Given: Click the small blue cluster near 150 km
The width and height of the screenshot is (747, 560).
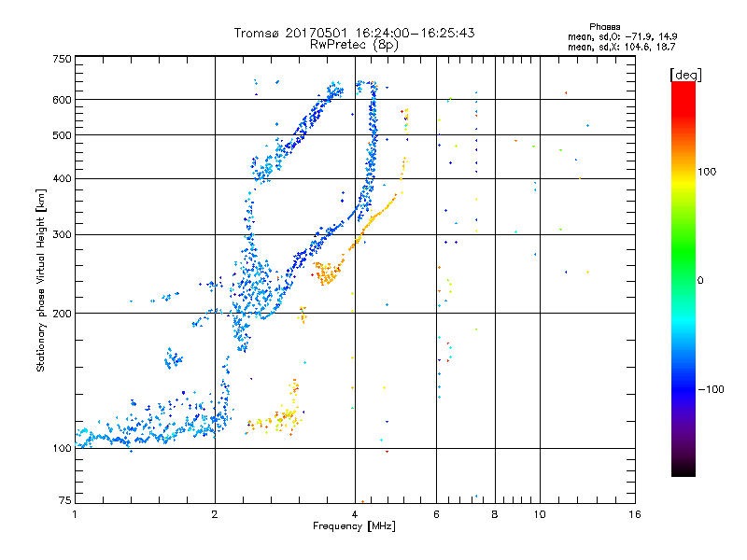Looking at the screenshot, I should tap(173, 358).
